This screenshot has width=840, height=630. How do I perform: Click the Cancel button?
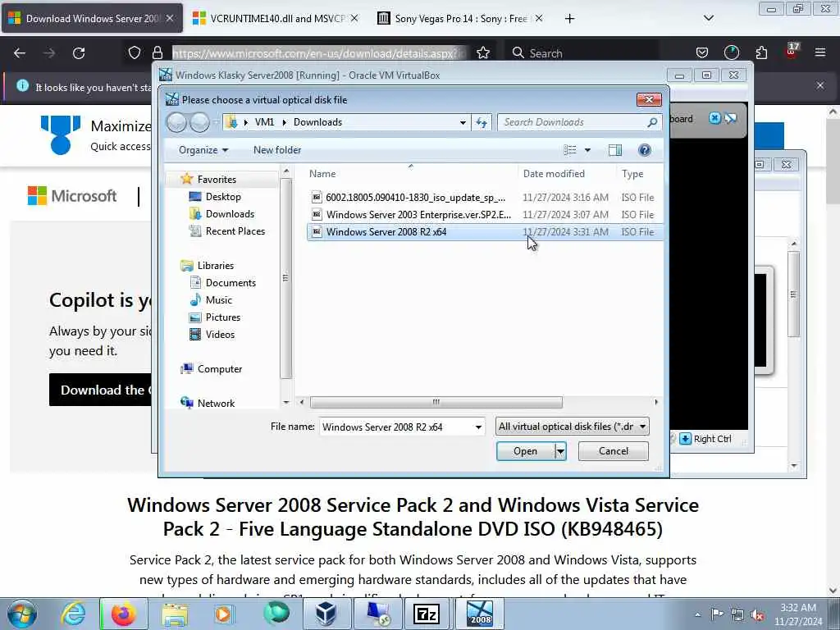point(614,451)
